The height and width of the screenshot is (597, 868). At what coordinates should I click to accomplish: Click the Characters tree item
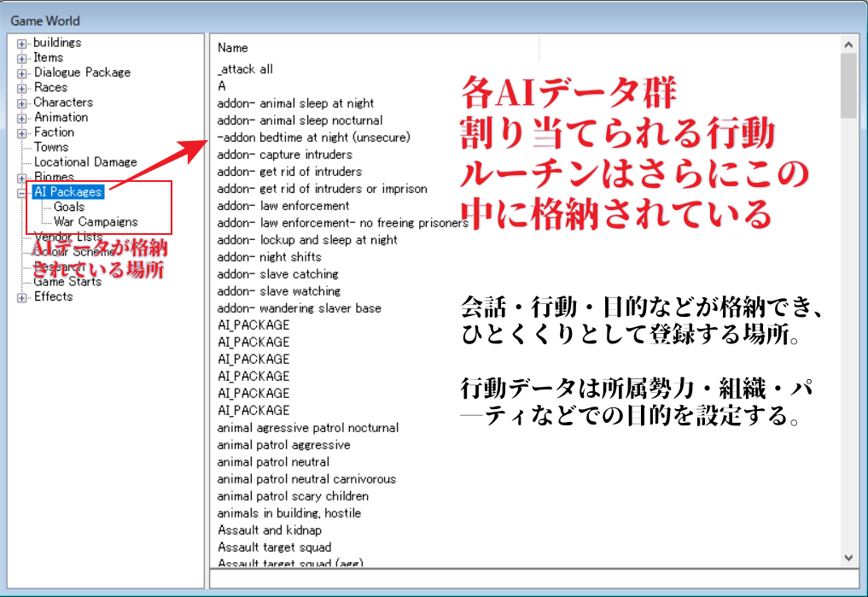click(63, 102)
